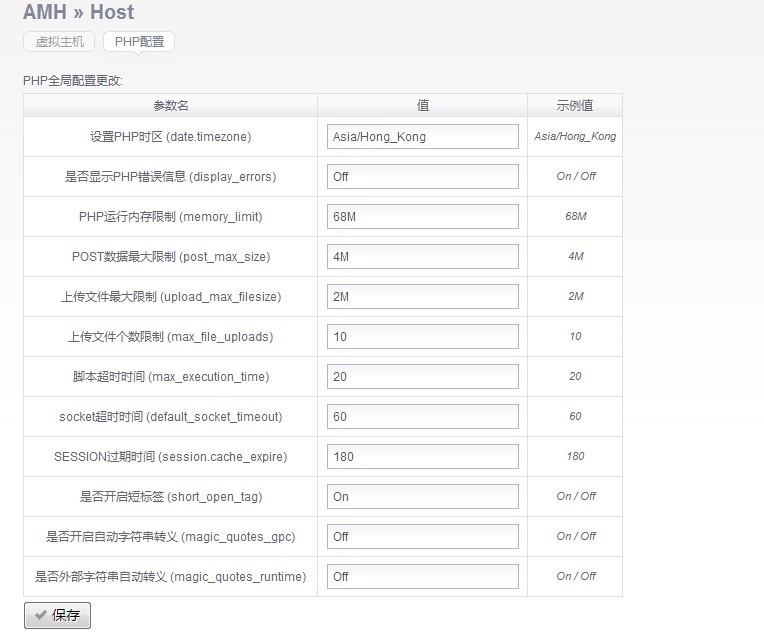Focus the display_errors value field

coord(422,177)
